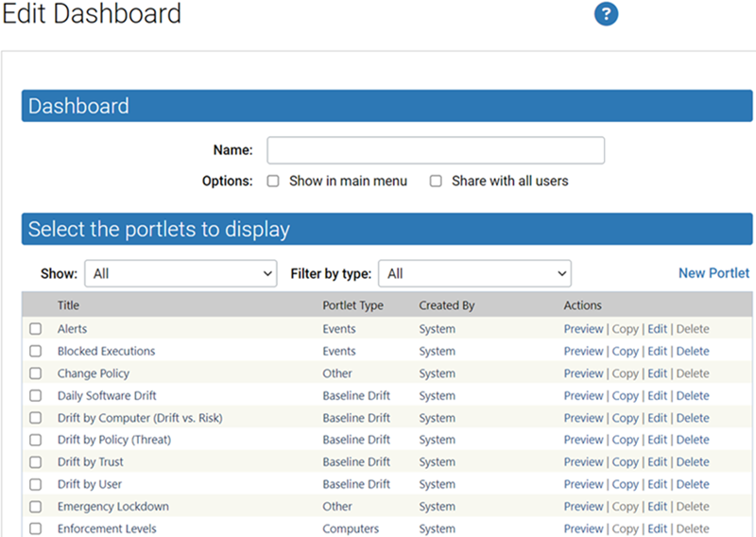
Task: Enable Show in main menu checkbox
Action: pos(273,181)
